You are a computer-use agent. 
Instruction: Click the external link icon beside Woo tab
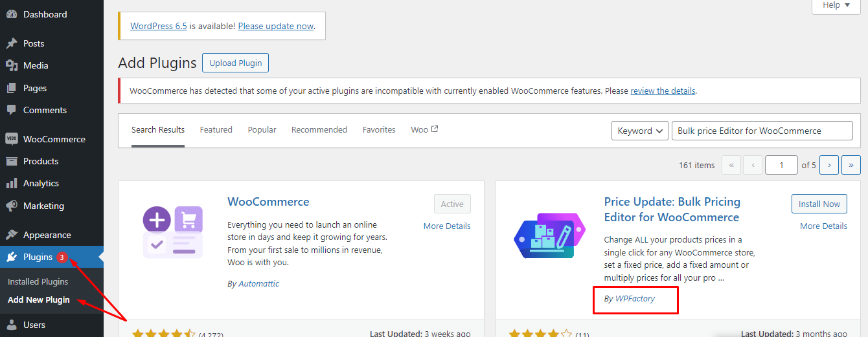(435, 129)
